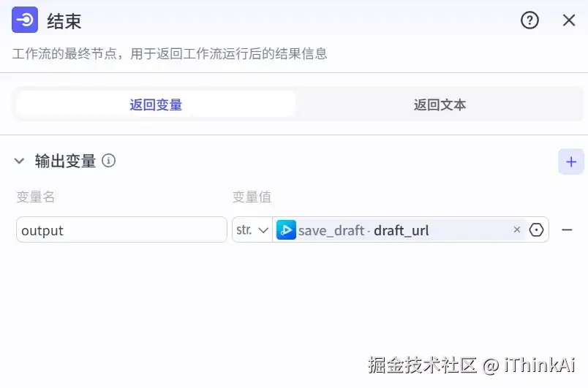Open the help question mark icon

(529, 20)
